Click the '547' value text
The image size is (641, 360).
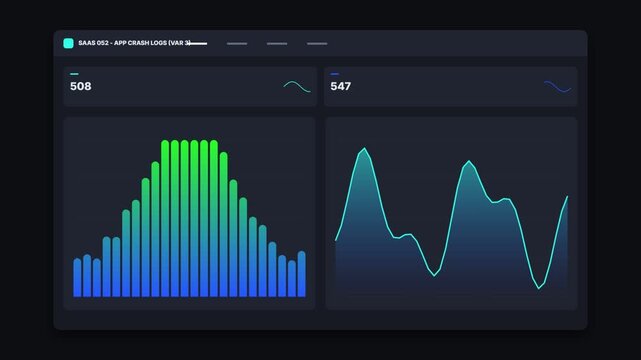tap(341, 86)
